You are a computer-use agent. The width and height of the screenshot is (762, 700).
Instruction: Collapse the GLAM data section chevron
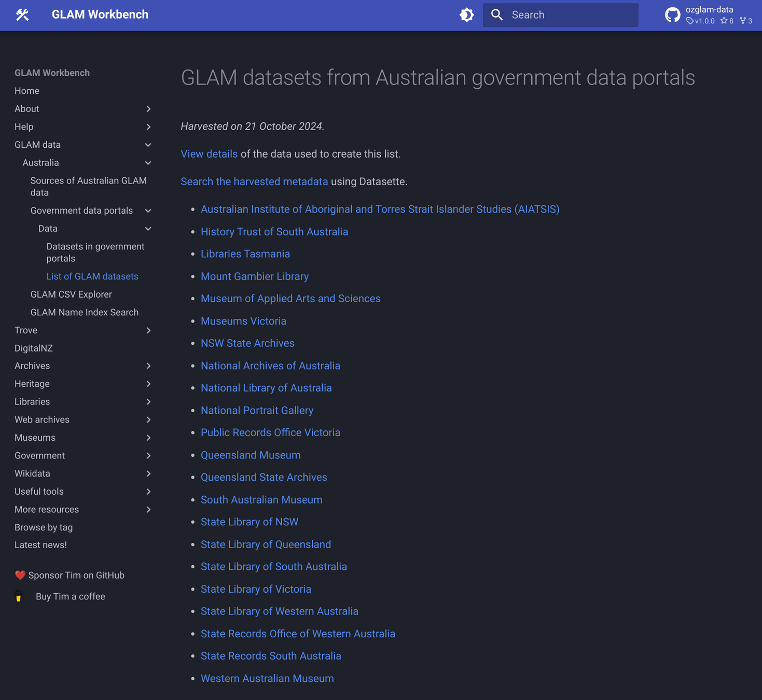[x=148, y=145]
